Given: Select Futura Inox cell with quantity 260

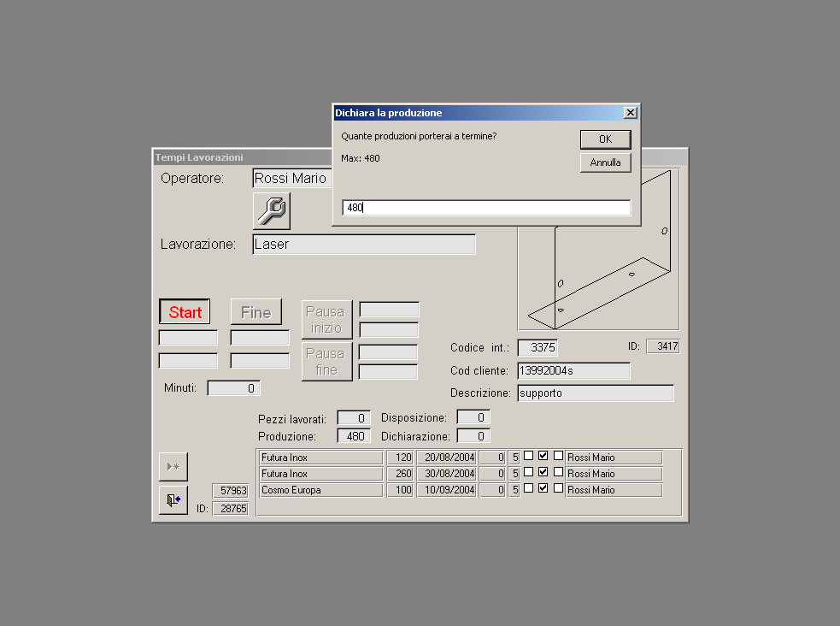Looking at the screenshot, I should click(x=321, y=474).
